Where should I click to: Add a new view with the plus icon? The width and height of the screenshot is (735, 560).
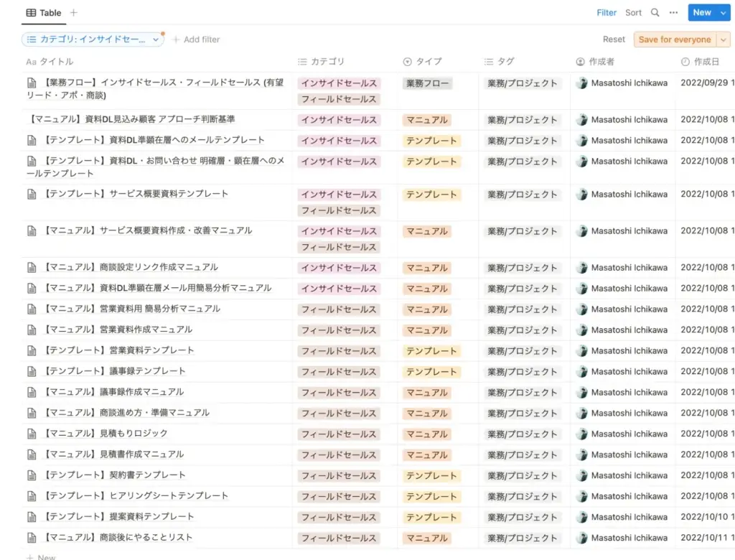74,13
